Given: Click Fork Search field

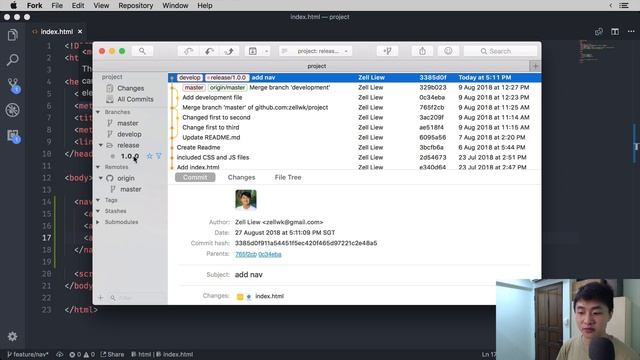Looking at the screenshot, I should click(500, 51).
